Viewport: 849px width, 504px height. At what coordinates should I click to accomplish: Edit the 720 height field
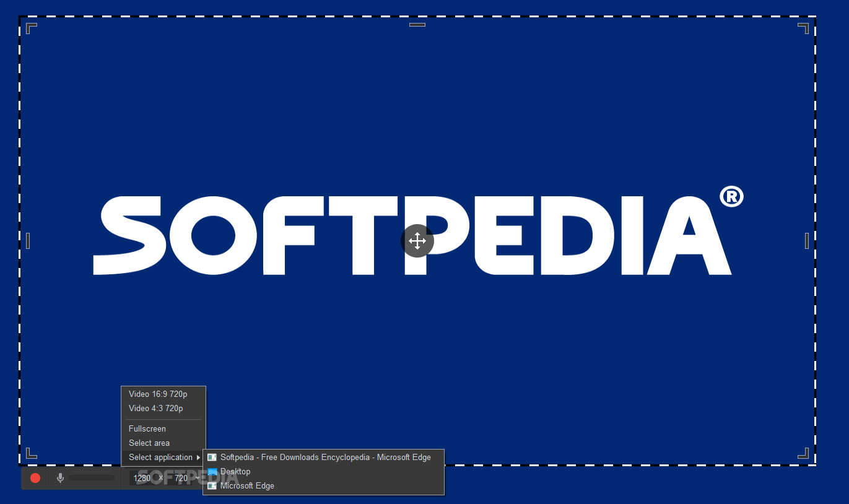(x=181, y=478)
